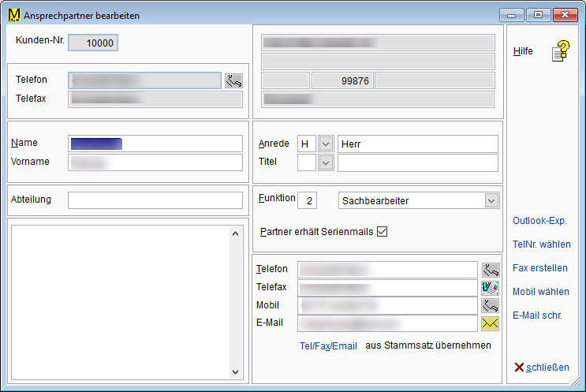Click fax icon beside contact Telefax field

(x=491, y=288)
